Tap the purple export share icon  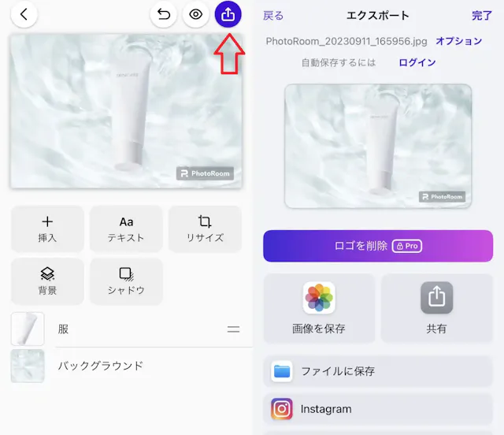228,14
